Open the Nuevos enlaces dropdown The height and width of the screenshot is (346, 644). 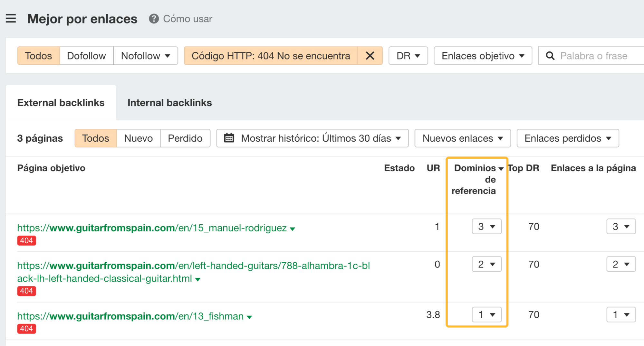tap(462, 138)
